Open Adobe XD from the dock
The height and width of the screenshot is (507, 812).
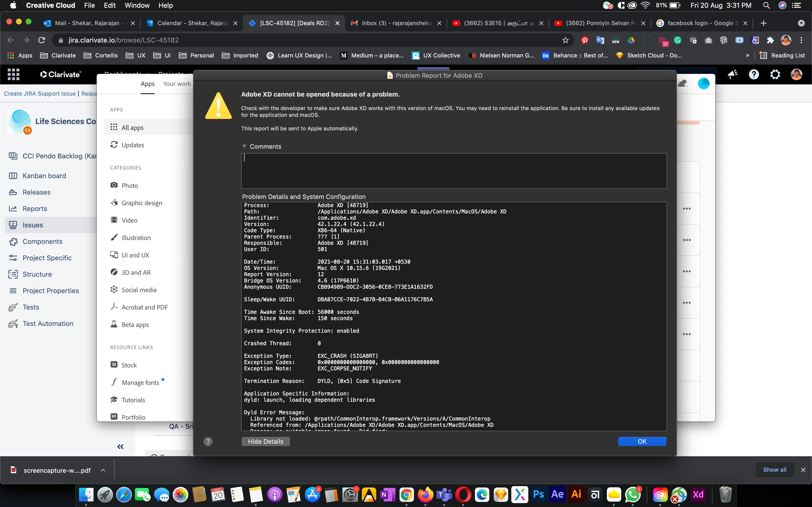pyautogui.click(x=698, y=495)
